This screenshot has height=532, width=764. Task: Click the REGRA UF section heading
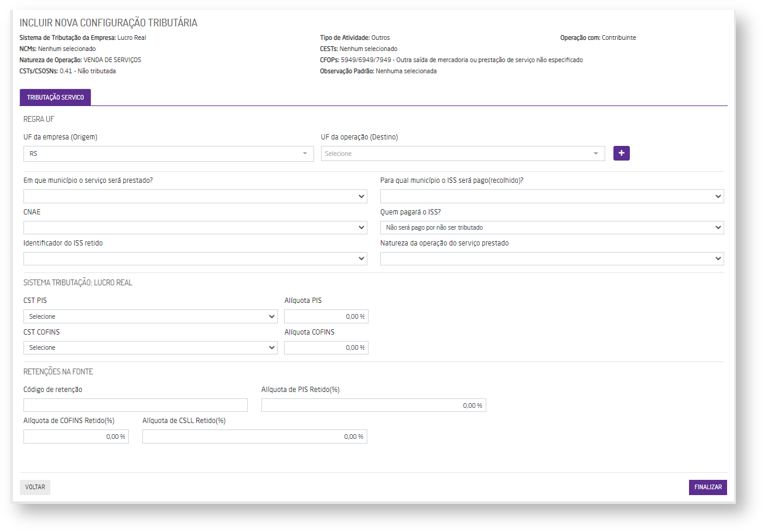39,119
